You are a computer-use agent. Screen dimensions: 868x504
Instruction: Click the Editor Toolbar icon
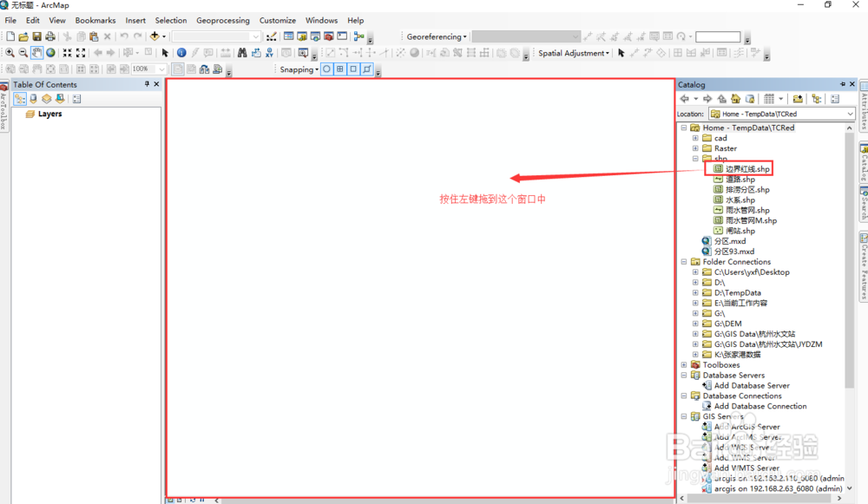pyautogui.click(x=271, y=36)
